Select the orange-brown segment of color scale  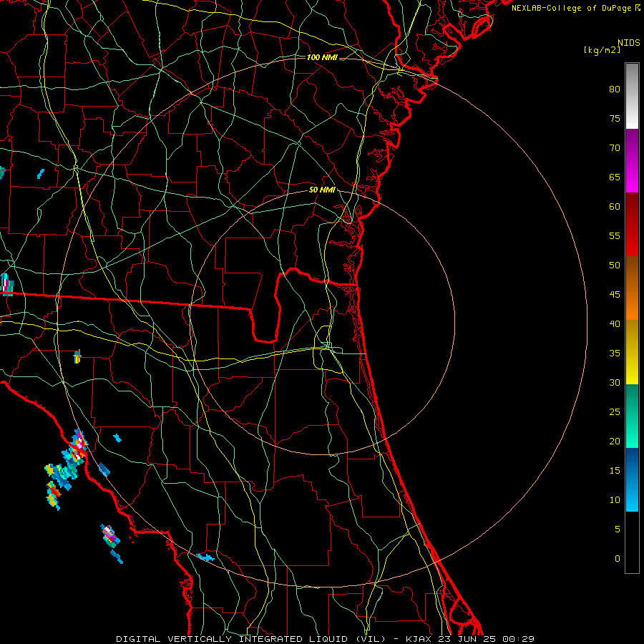click(632, 288)
